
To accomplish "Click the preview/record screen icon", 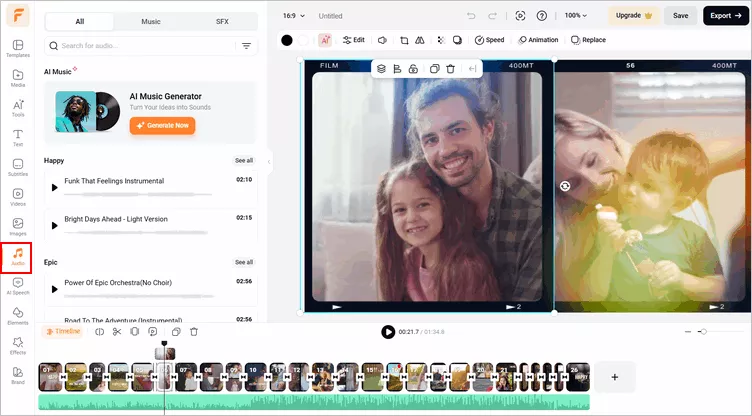I will tap(520, 16).
